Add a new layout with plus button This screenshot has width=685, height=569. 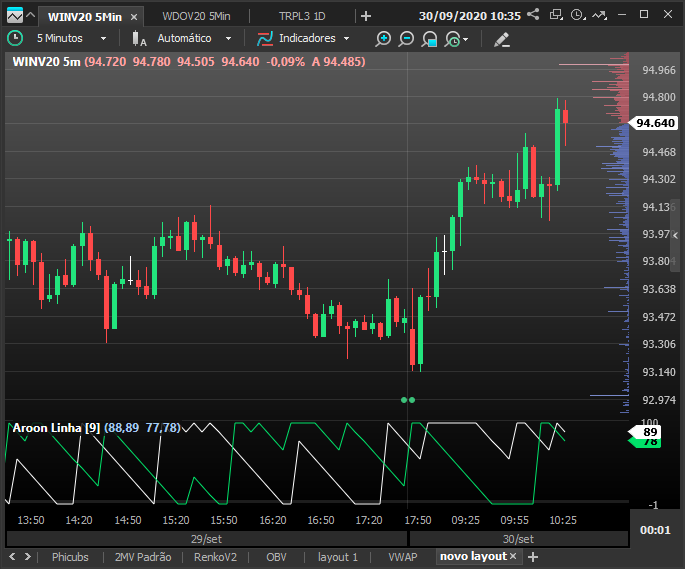(533, 557)
